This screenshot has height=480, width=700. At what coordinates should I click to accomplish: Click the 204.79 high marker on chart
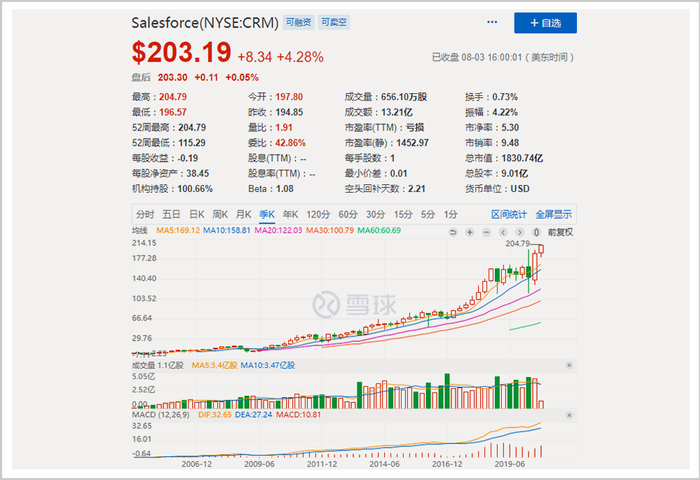517,243
